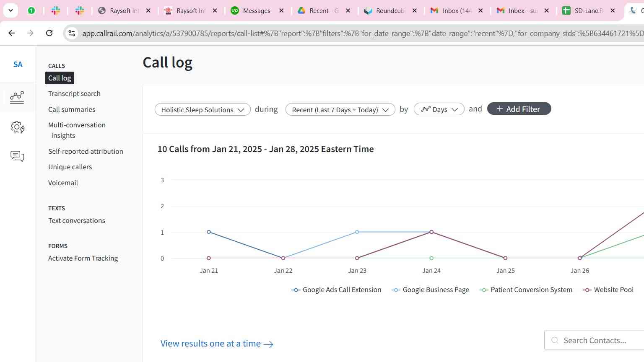Click Jan 24 peak data point

(x=431, y=232)
